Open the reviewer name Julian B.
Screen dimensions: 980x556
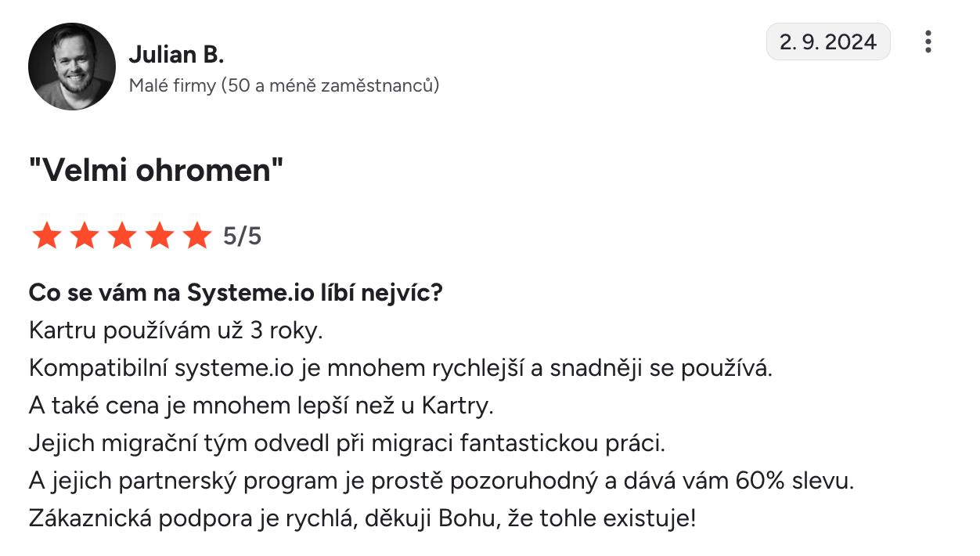coord(176,54)
